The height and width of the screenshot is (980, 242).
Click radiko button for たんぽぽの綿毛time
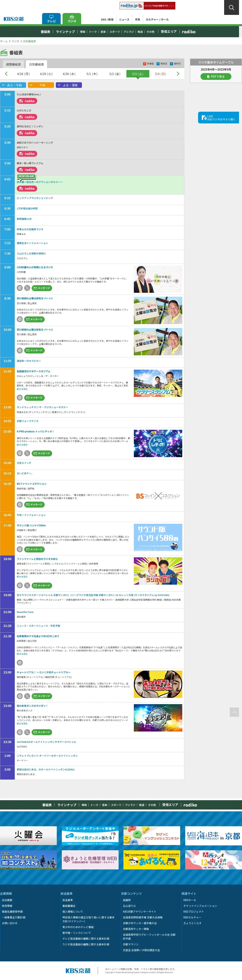27,101
